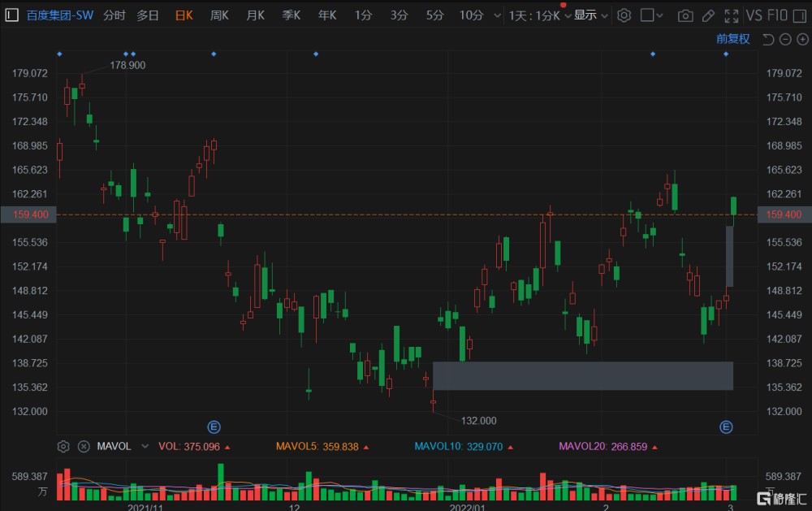Expand the MAVOL indicator dropdown
This screenshot has width=812, height=511.
pyautogui.click(x=145, y=446)
